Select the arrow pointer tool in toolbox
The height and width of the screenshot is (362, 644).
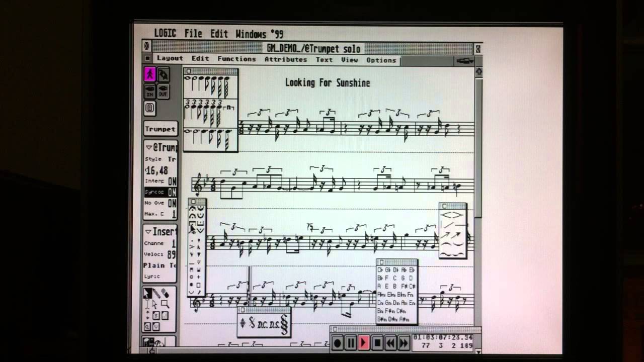pos(147,293)
